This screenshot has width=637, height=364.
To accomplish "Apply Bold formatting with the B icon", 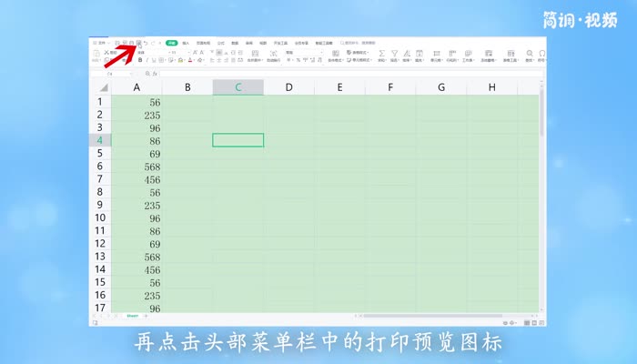I will (x=140, y=61).
